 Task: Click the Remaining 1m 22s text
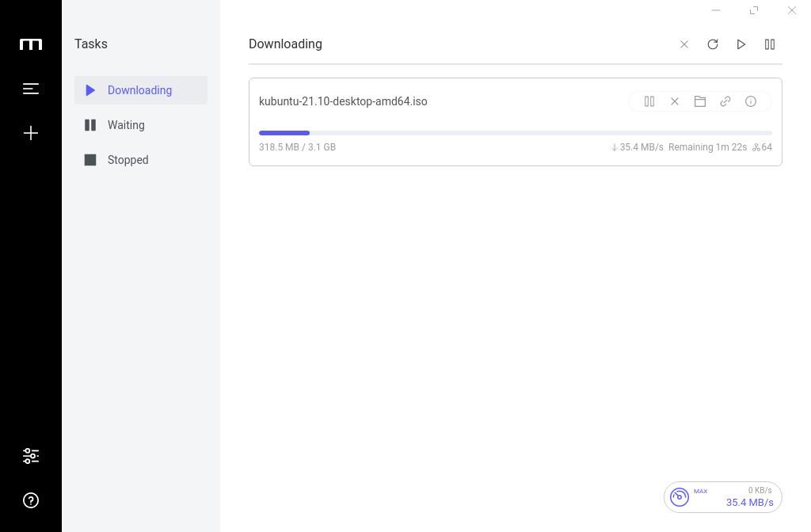pyautogui.click(x=707, y=146)
